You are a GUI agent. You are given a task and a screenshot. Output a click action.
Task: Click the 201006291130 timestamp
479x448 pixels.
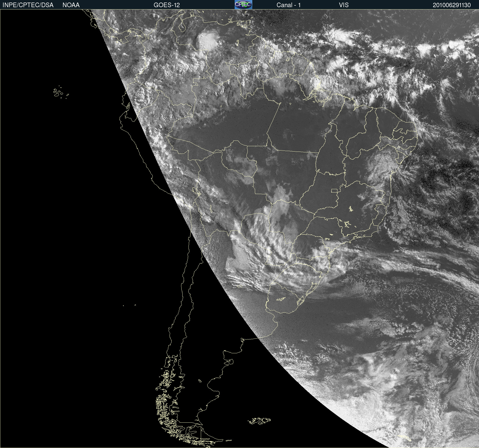click(x=452, y=5)
